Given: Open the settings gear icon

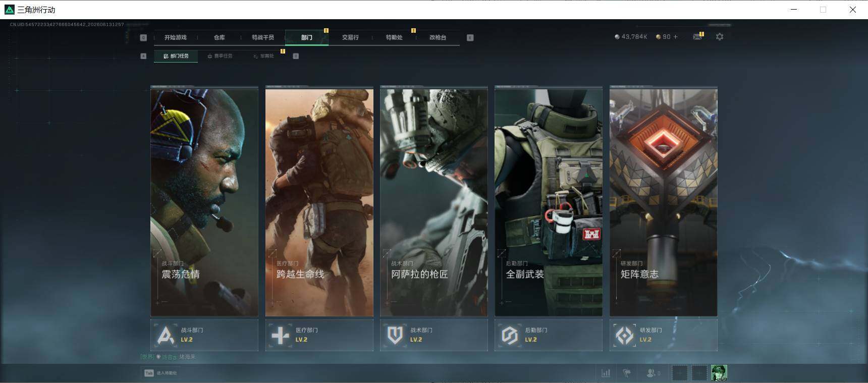Looking at the screenshot, I should (x=720, y=37).
